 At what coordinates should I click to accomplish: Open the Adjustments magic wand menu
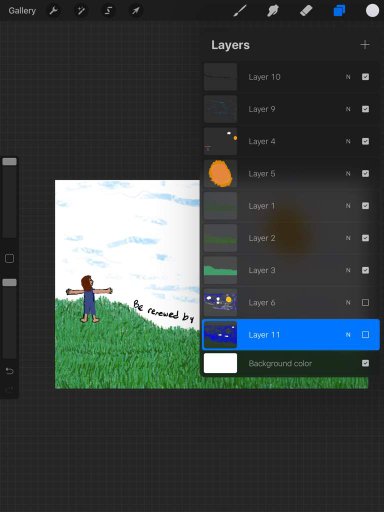point(81,11)
